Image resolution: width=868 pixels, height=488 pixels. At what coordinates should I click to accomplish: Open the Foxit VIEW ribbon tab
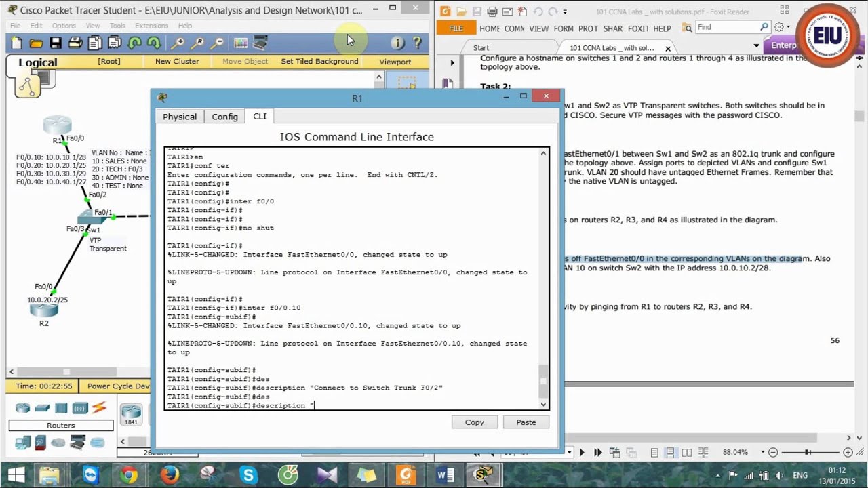538,28
